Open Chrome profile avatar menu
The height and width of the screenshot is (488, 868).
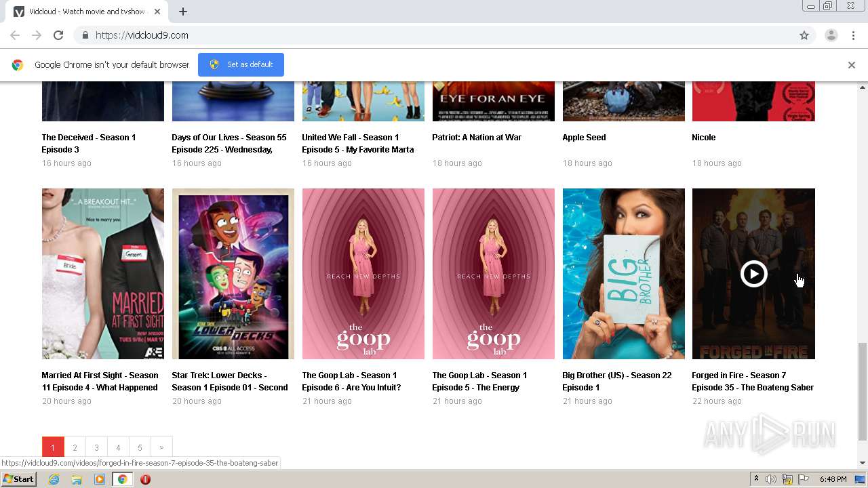[831, 35]
